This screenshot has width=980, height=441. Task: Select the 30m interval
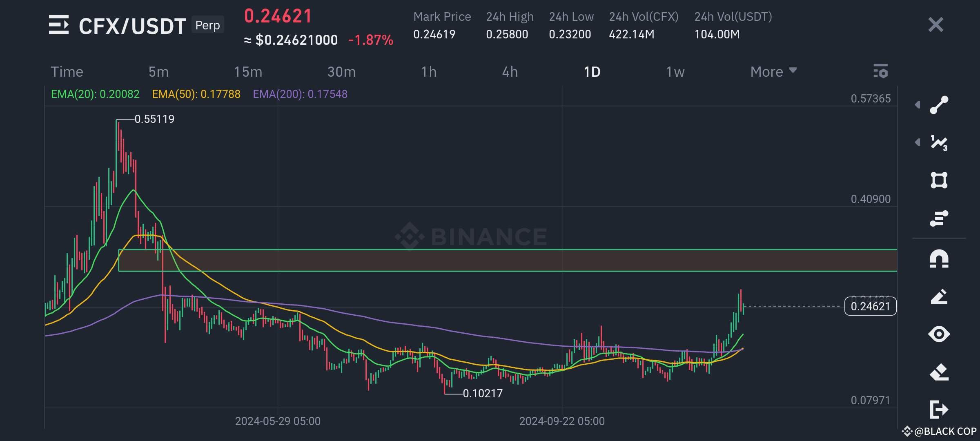pyautogui.click(x=341, y=72)
